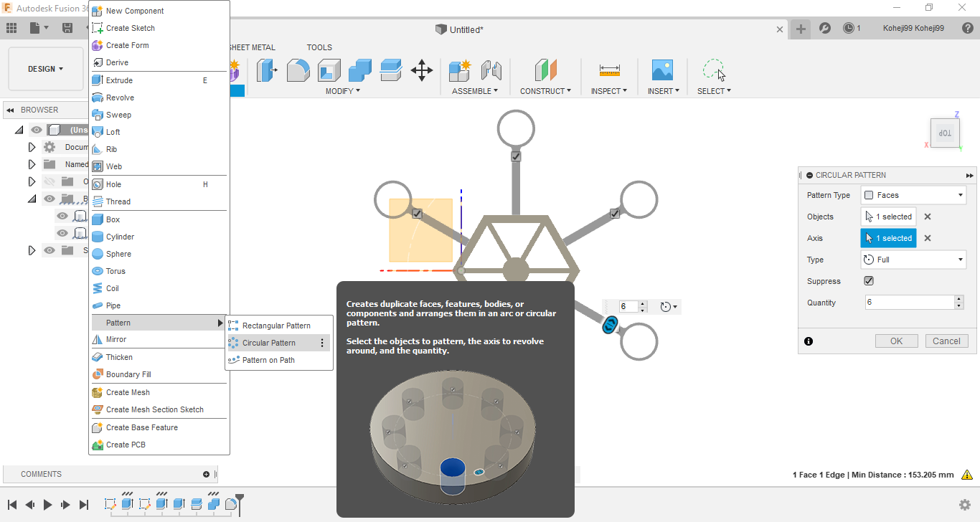Uncheck the upper-right pattern instance checkbox
This screenshot has width=980, height=522.
point(615,214)
